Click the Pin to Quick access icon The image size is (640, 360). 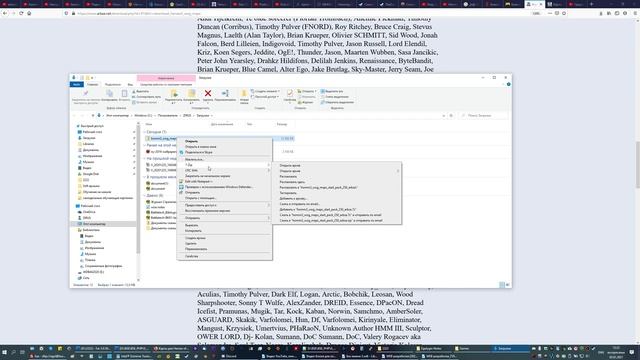pos(86,94)
